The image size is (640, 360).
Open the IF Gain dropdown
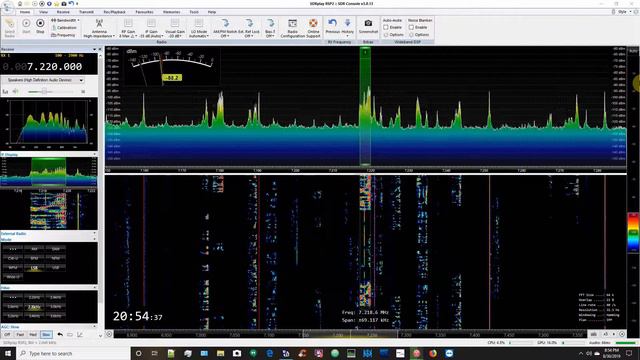[151, 28]
